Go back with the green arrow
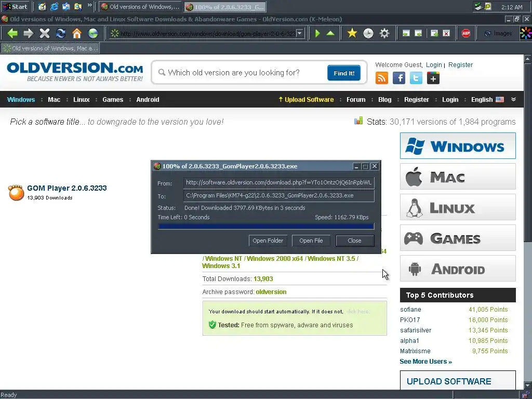Viewport: 532px width, 399px height. (x=12, y=33)
